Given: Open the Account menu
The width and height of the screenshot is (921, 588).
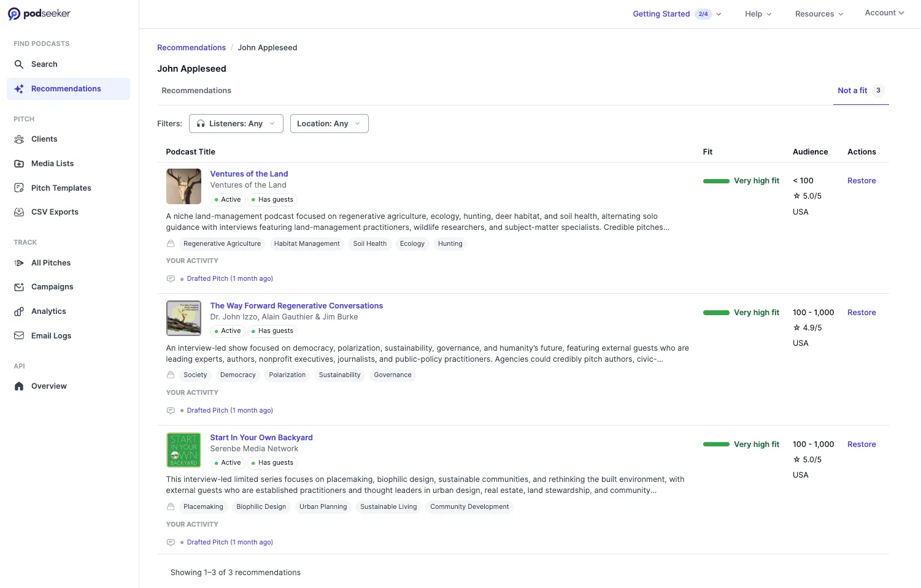Looking at the screenshot, I should click(x=884, y=13).
